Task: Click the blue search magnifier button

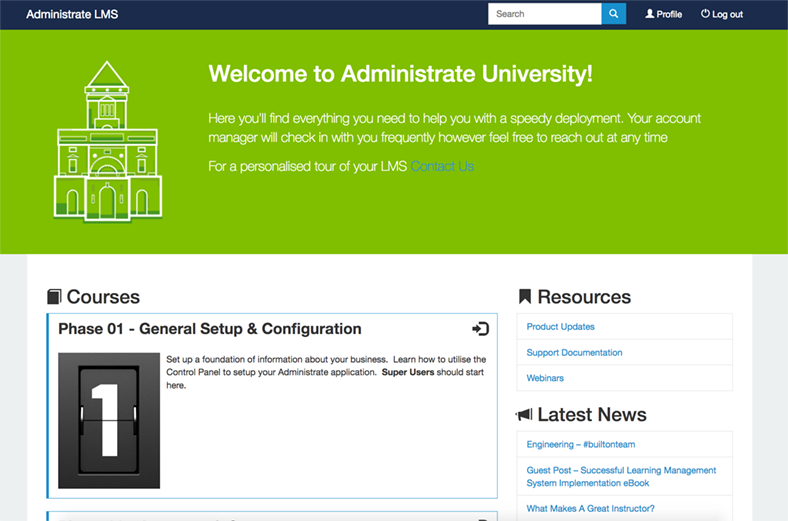Action: (x=613, y=14)
